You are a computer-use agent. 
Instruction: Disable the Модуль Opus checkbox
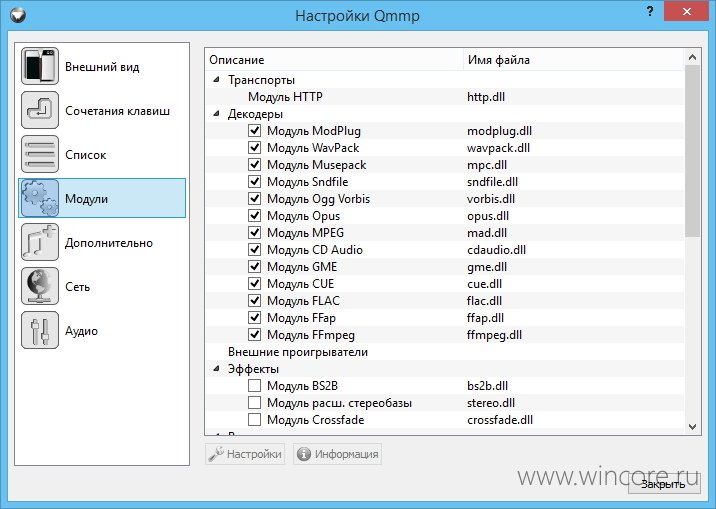point(254,215)
